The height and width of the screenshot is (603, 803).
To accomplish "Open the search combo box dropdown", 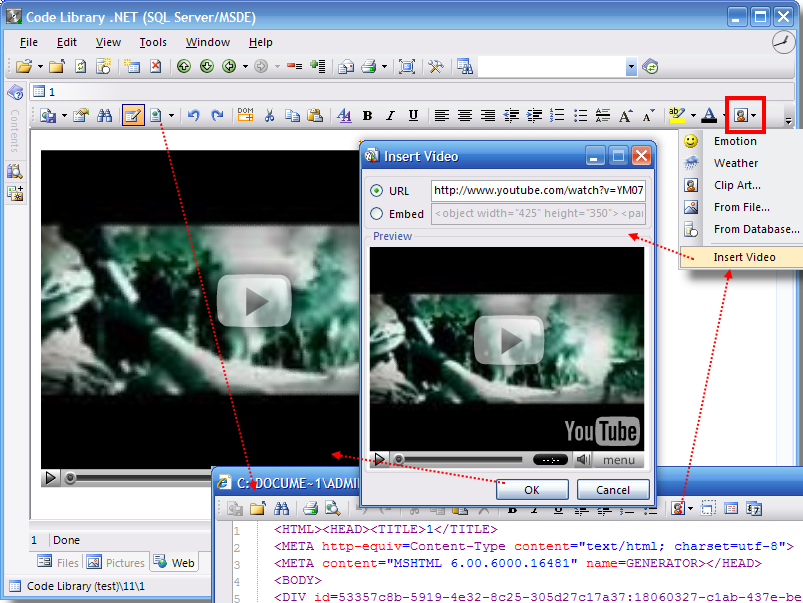I will pos(631,67).
